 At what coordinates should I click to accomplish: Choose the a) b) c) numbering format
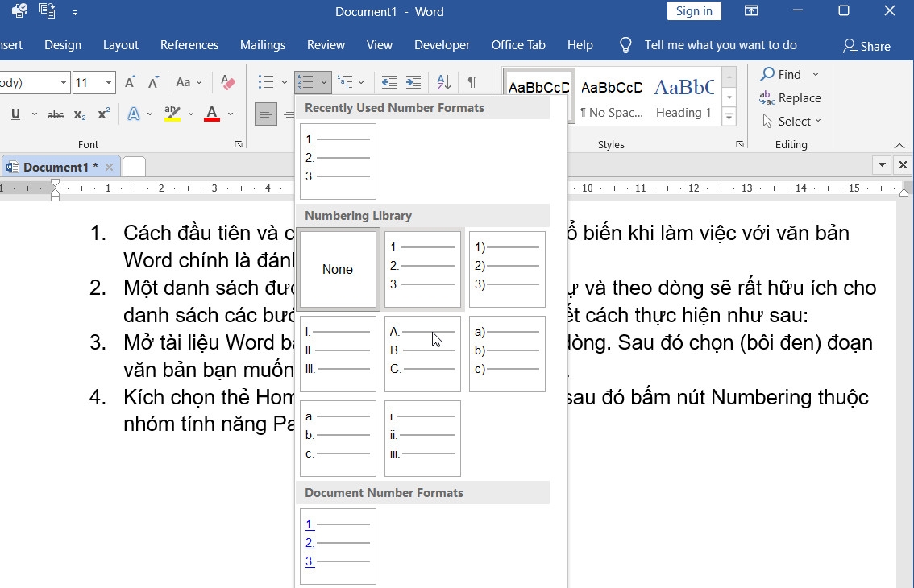click(x=507, y=354)
